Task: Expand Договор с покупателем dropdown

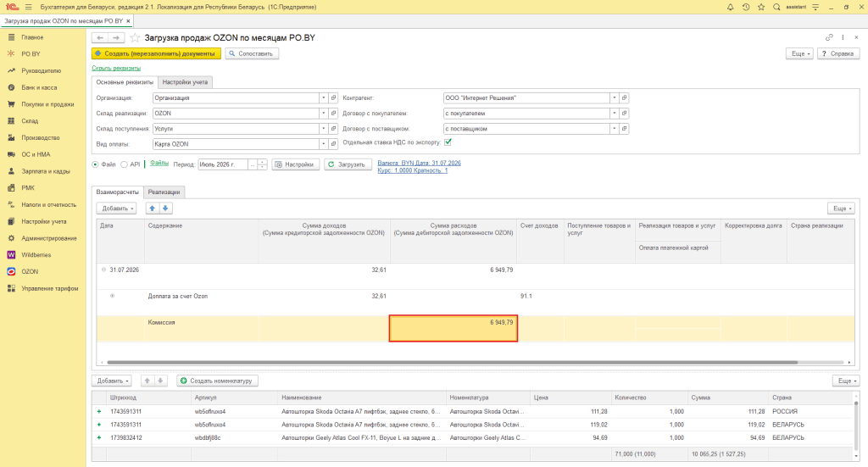Action: (614, 114)
